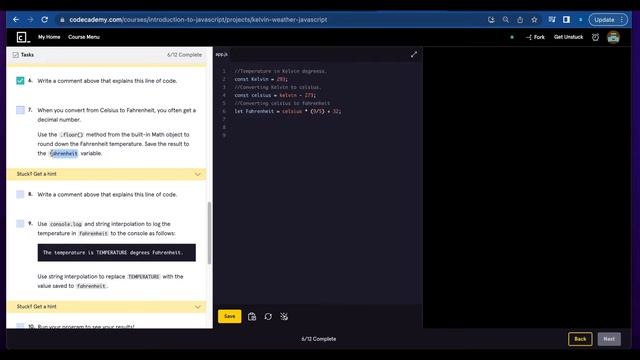Uncheck task 6 write a comment checkbox
This screenshot has width=640, height=360.
click(20, 80)
